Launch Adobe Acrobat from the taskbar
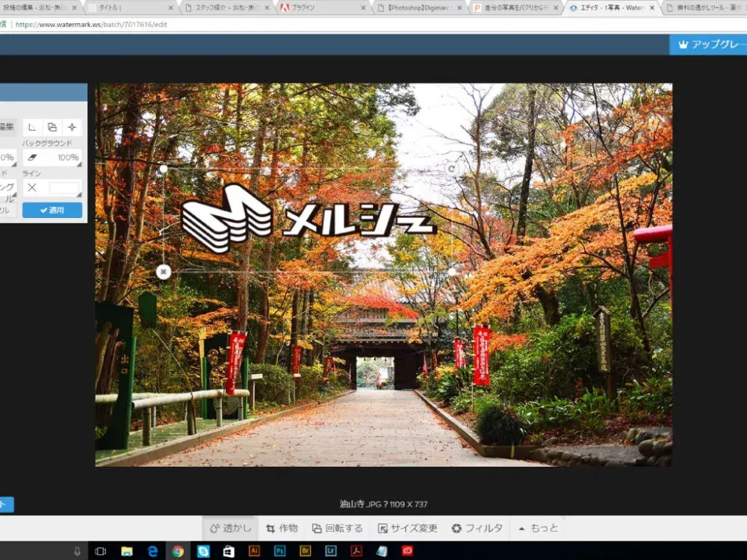The height and width of the screenshot is (560, 747). (356, 551)
